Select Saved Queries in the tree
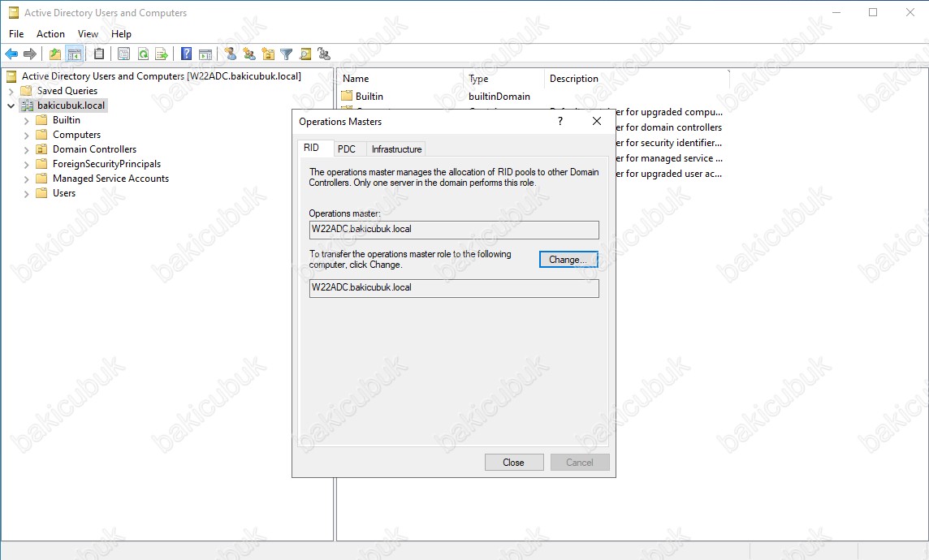Viewport: 929px width, 560px height. (67, 91)
